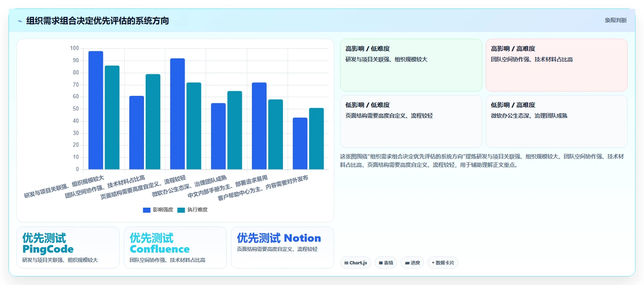Click the blue 98 bar for 研发与项目关联强
Viewport: 644px width, 285px height.
pos(96,110)
